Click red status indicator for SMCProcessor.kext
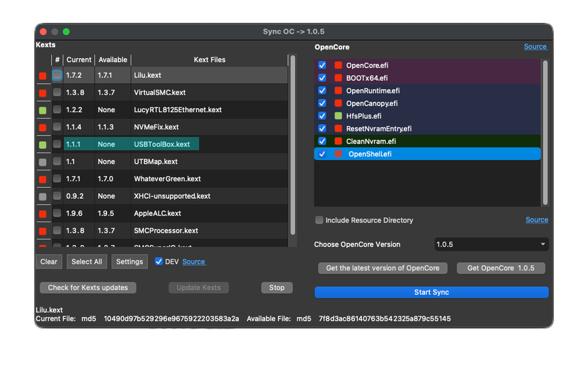 [43, 231]
